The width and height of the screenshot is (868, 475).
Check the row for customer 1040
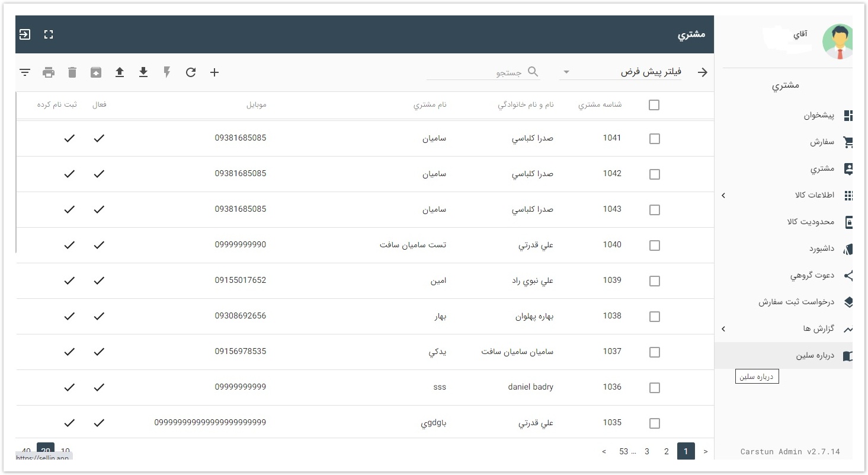(654, 245)
